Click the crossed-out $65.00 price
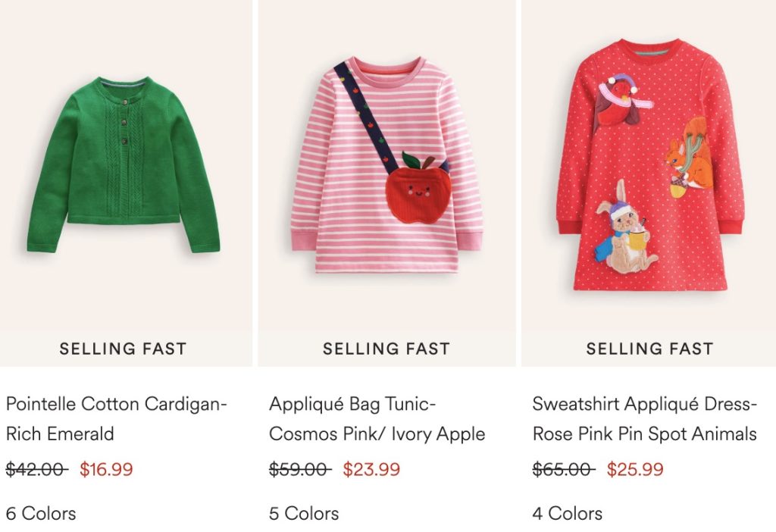Screen dimensions: 776x532 [563, 470]
